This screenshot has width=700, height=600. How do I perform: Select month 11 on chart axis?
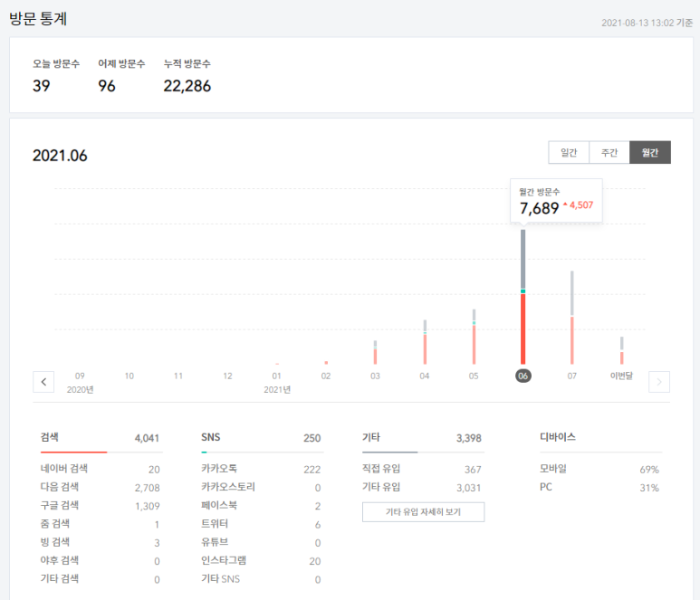(178, 376)
